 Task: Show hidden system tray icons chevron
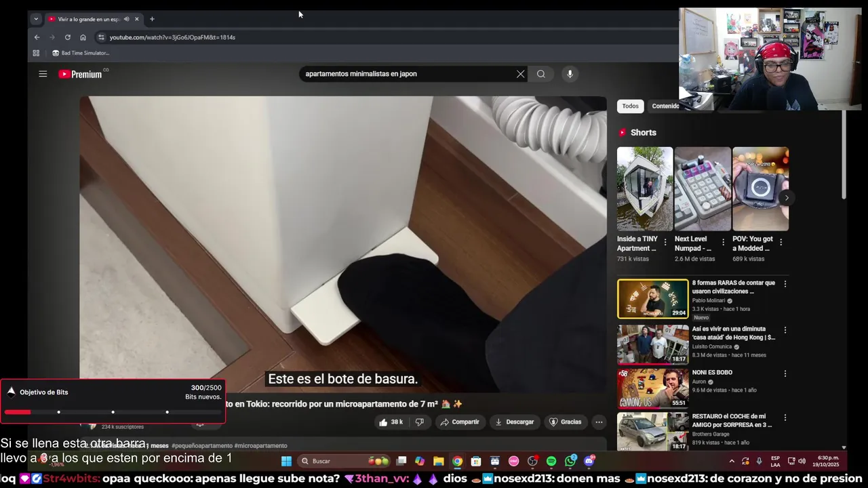point(731,461)
